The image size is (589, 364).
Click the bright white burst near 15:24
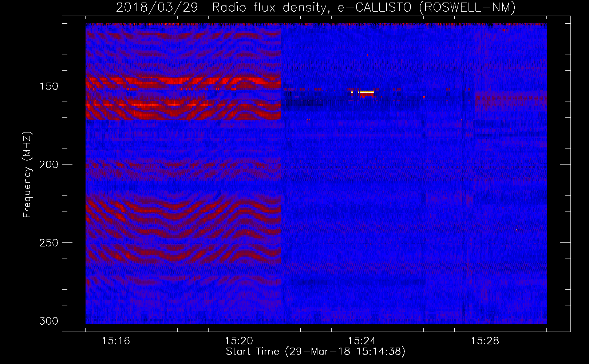tap(366, 92)
